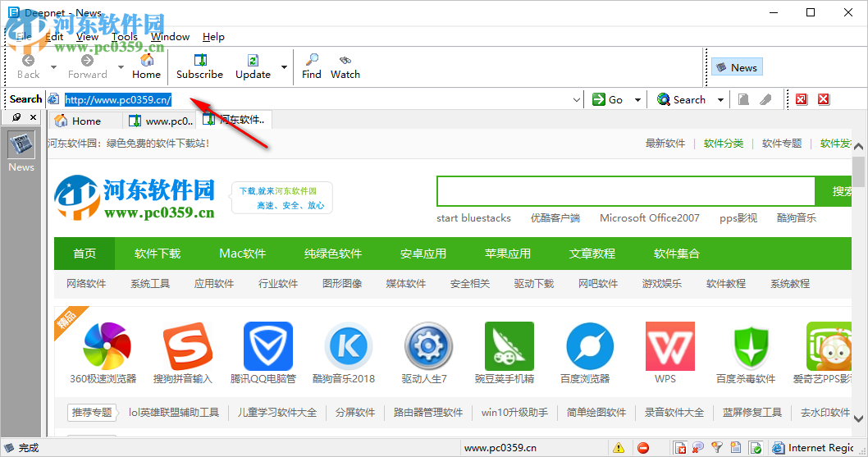Toggle the funnel filter status icon
Screen dimensions: 868x457
click(x=717, y=448)
